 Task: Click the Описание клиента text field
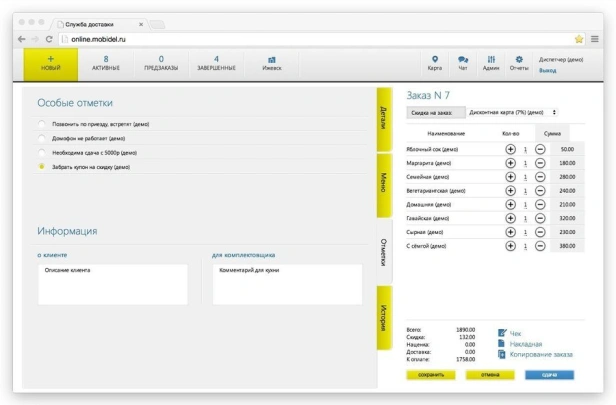112,283
